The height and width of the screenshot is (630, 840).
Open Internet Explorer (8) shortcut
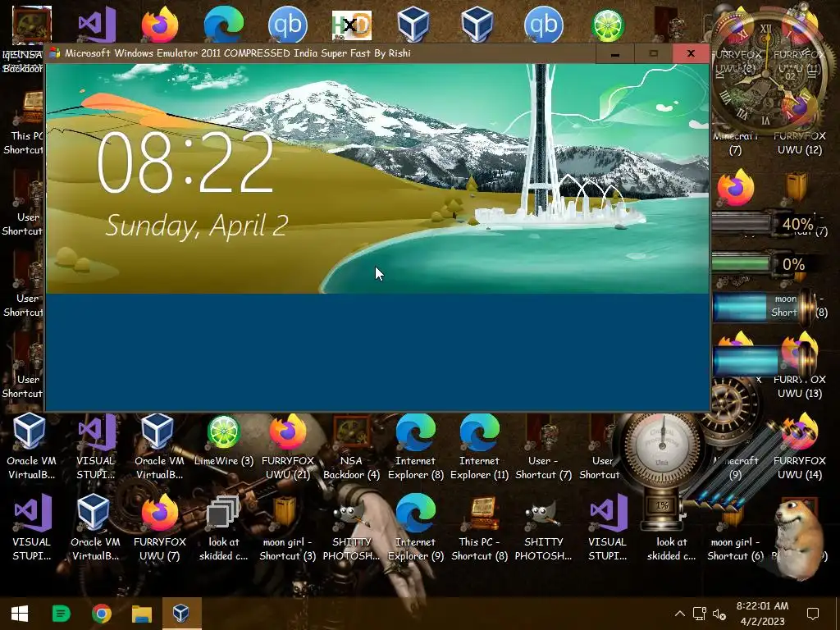(415, 446)
